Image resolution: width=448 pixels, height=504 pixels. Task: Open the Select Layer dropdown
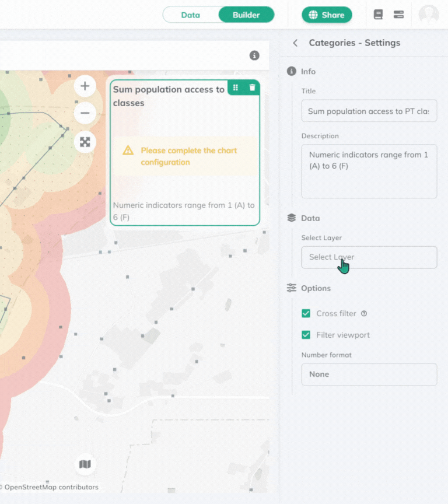coord(369,257)
